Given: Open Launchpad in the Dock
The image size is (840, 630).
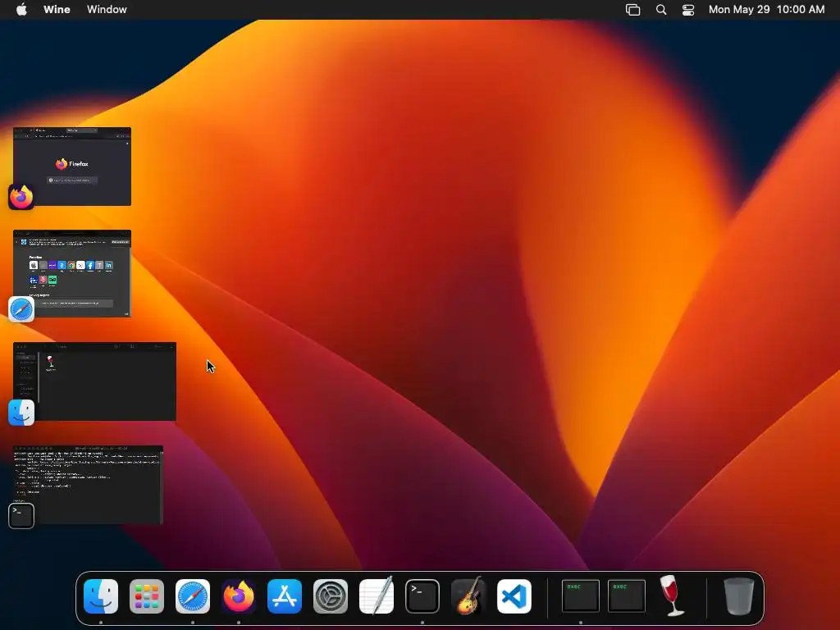Looking at the screenshot, I should pos(147,596).
